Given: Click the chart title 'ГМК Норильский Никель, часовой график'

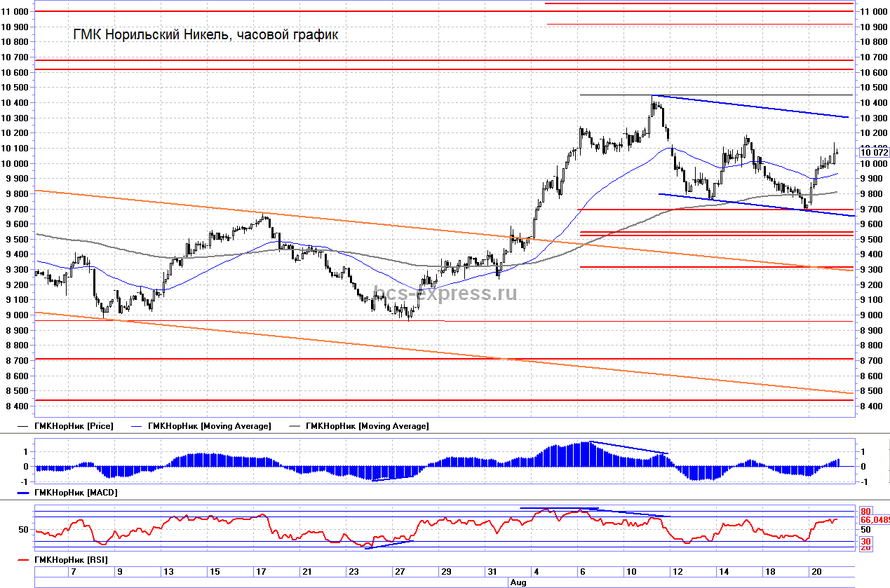Looking at the screenshot, I should [205, 34].
